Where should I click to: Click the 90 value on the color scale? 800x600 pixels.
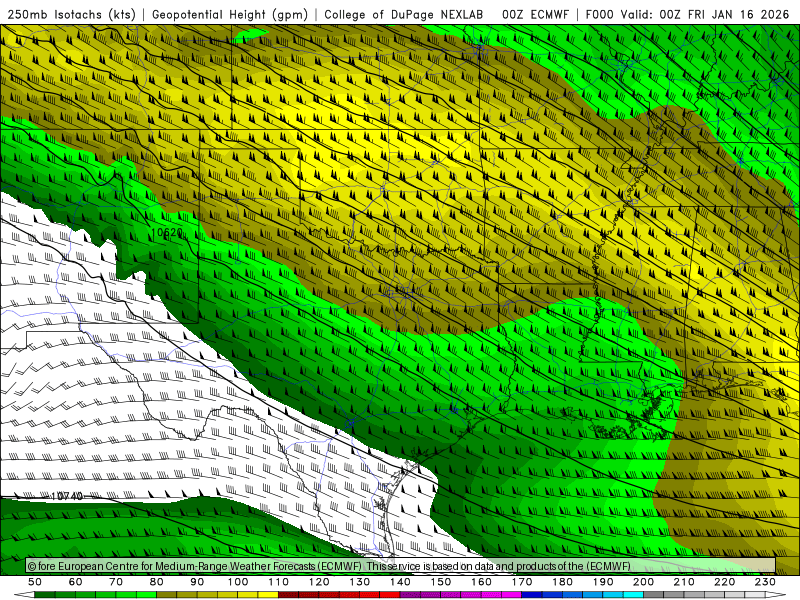[x=197, y=582]
